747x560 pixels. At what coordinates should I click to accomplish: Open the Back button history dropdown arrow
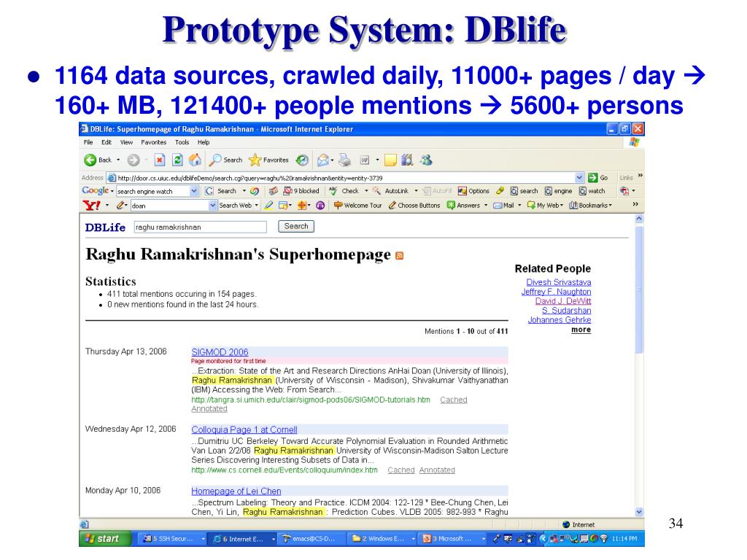(x=118, y=160)
